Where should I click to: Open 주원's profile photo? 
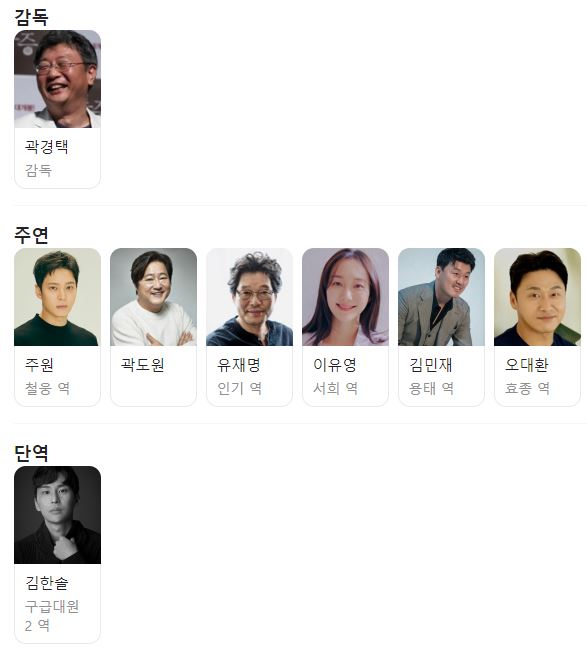point(57,297)
